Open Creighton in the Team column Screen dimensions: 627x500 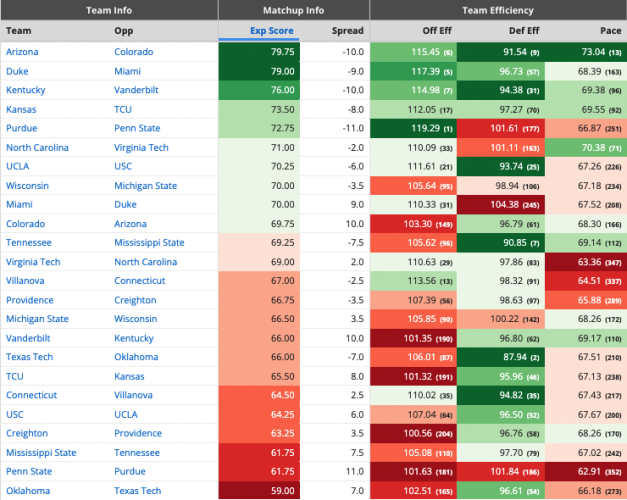click(27, 433)
